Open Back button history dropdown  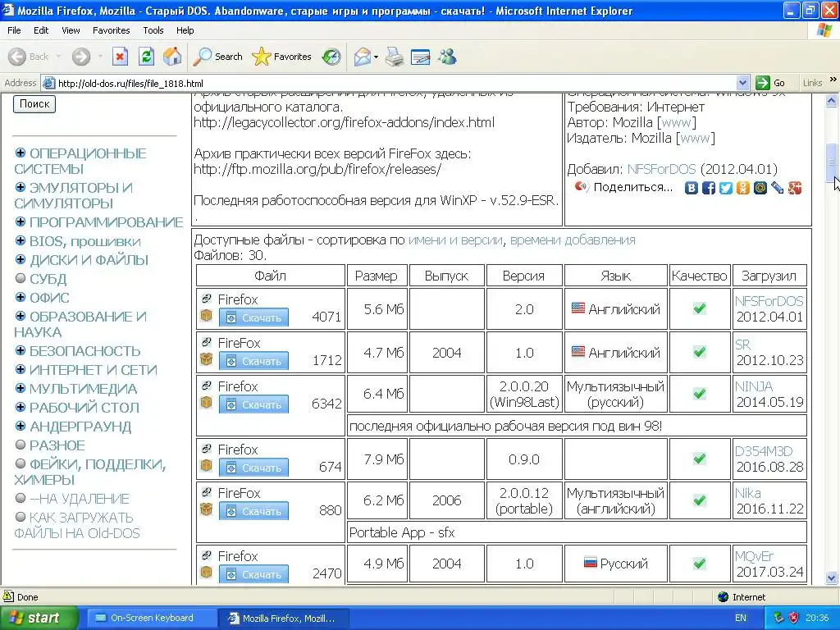point(58,57)
